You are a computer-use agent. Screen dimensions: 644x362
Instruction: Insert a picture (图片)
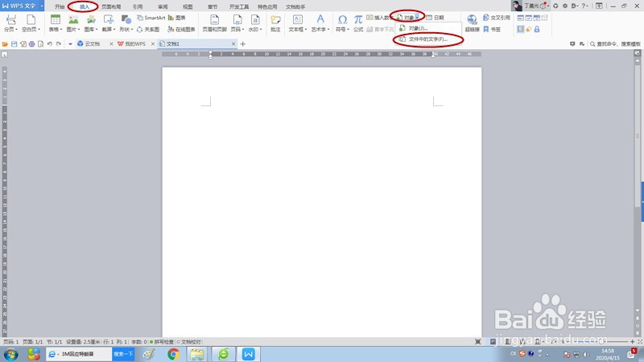click(73, 23)
